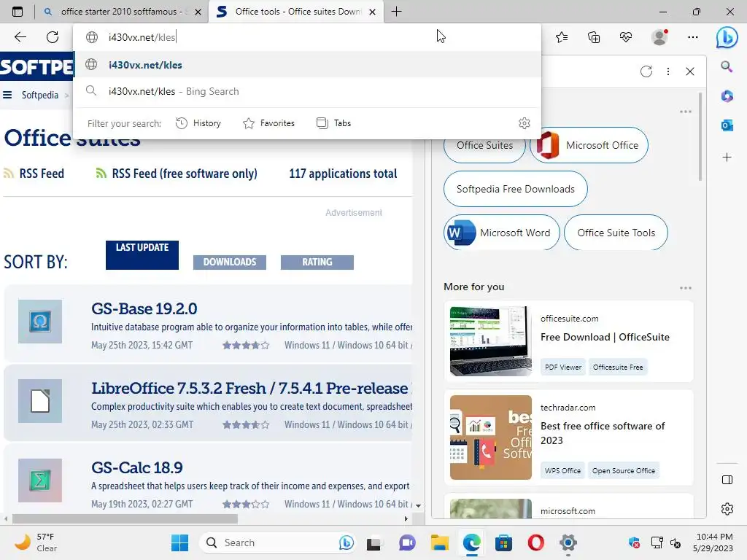The image size is (747, 560).
Task: Open the Softpedia hamburger menu
Action: 7,95
